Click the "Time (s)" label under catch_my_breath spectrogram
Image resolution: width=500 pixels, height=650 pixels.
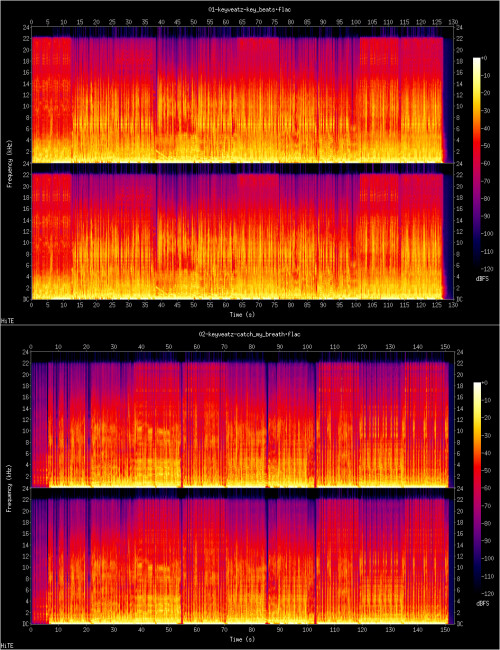[x=243, y=640]
